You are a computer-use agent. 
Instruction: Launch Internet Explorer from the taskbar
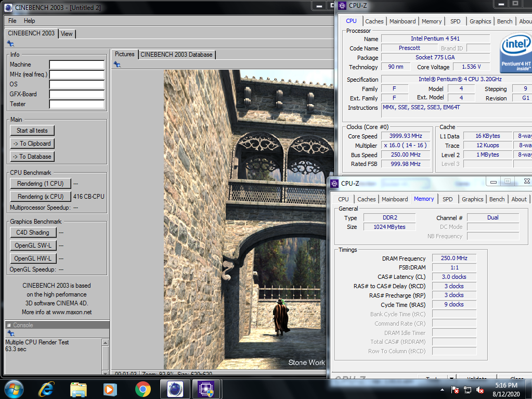46,389
